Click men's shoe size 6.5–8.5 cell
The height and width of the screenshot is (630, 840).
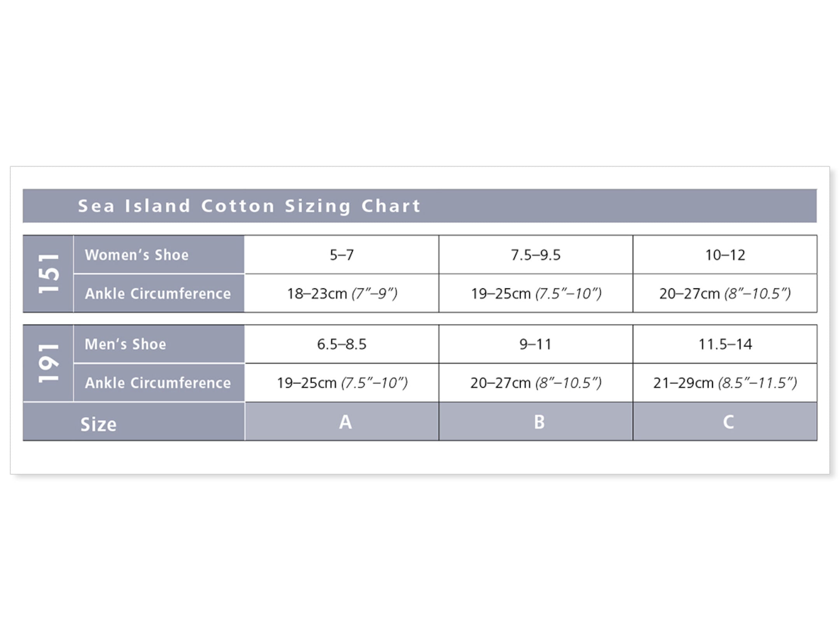point(341,344)
